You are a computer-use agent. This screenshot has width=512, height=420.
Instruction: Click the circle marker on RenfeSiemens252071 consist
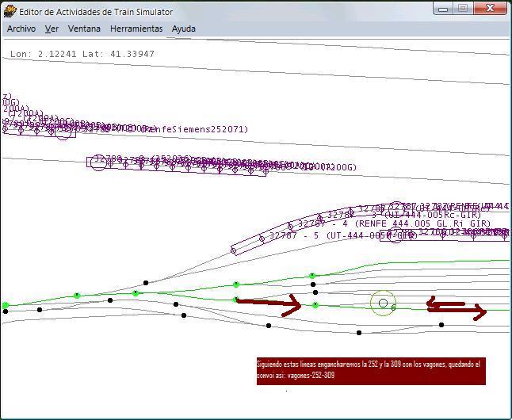[63, 131]
